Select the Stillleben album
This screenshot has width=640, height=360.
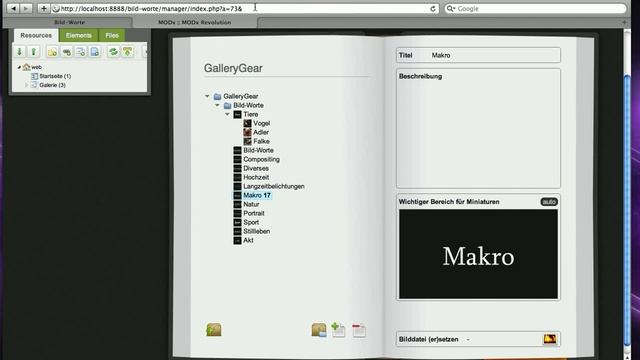(256, 231)
